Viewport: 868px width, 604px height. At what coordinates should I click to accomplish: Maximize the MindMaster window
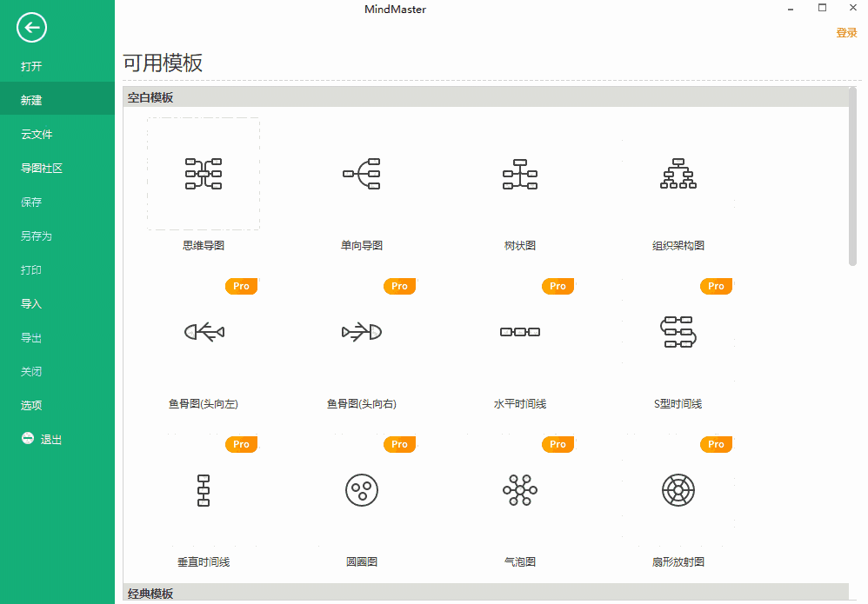(x=822, y=8)
